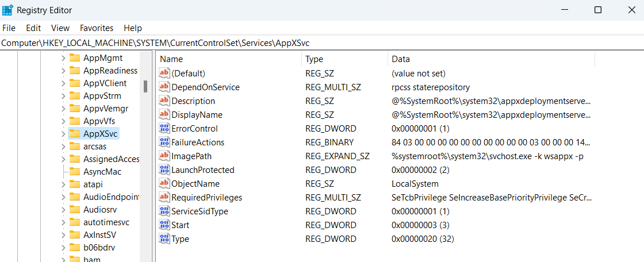This screenshot has width=644, height=262.
Task: Click the binary icon beside FailureActions
Action: pos(164,142)
